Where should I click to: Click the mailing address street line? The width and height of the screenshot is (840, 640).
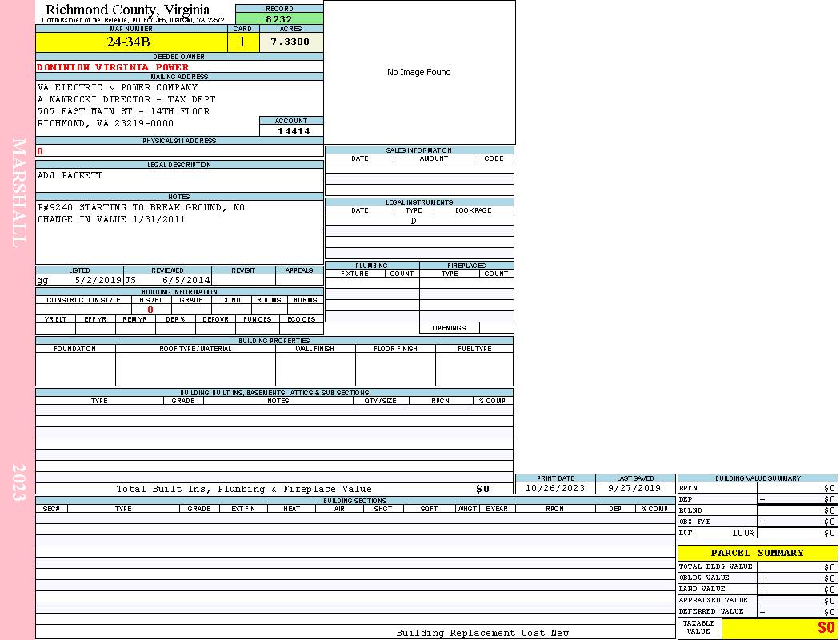pos(123,111)
